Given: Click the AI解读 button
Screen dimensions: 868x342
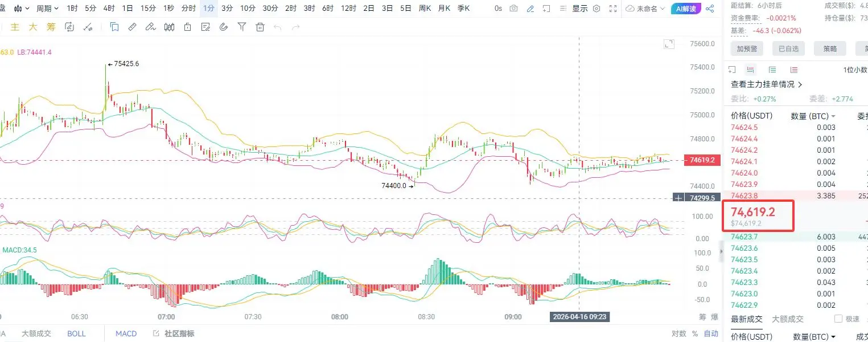Looking at the screenshot, I should tap(686, 9).
